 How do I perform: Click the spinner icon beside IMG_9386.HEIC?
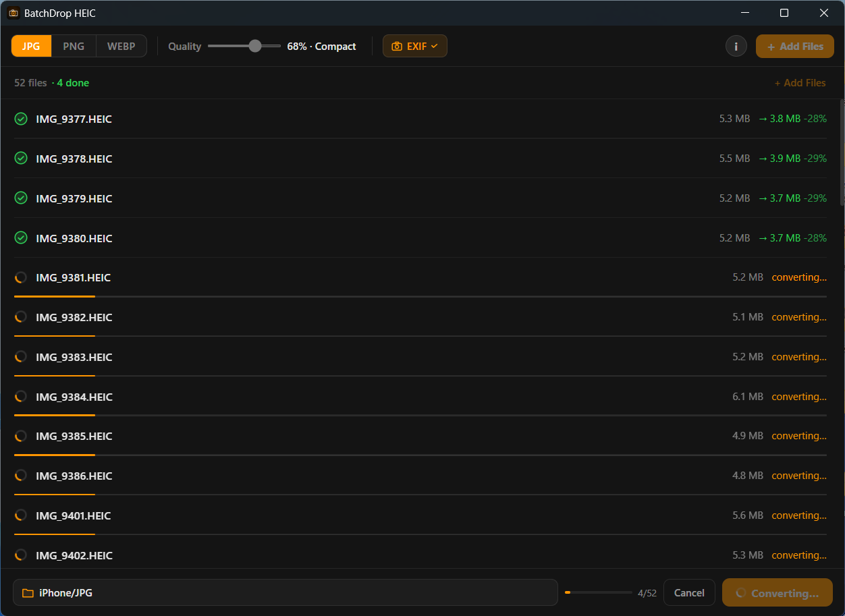(21, 476)
